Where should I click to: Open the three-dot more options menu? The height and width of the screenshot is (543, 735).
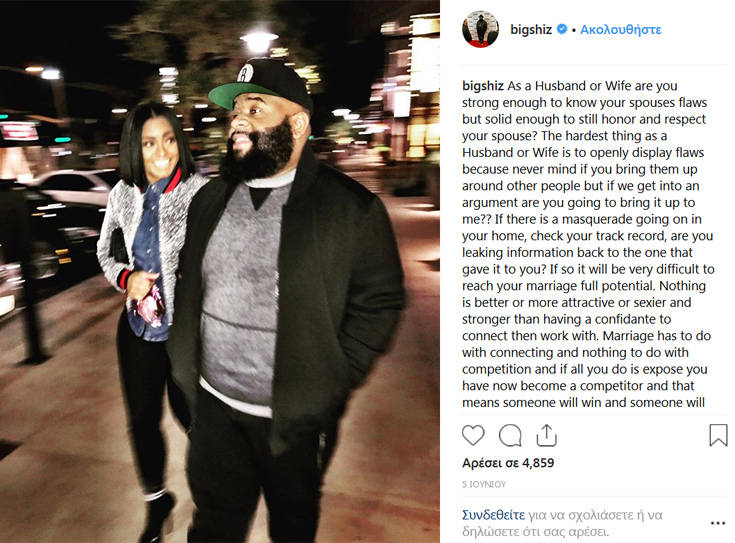718,523
